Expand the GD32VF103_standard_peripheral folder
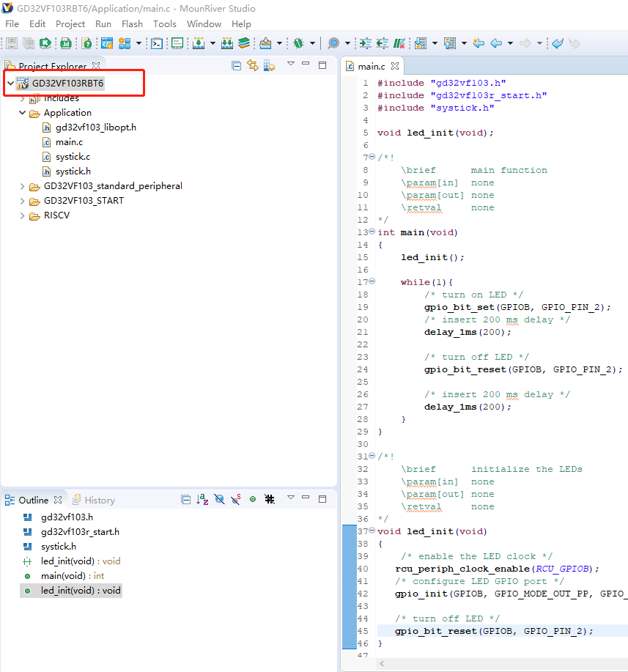The width and height of the screenshot is (628, 672). tap(22, 186)
